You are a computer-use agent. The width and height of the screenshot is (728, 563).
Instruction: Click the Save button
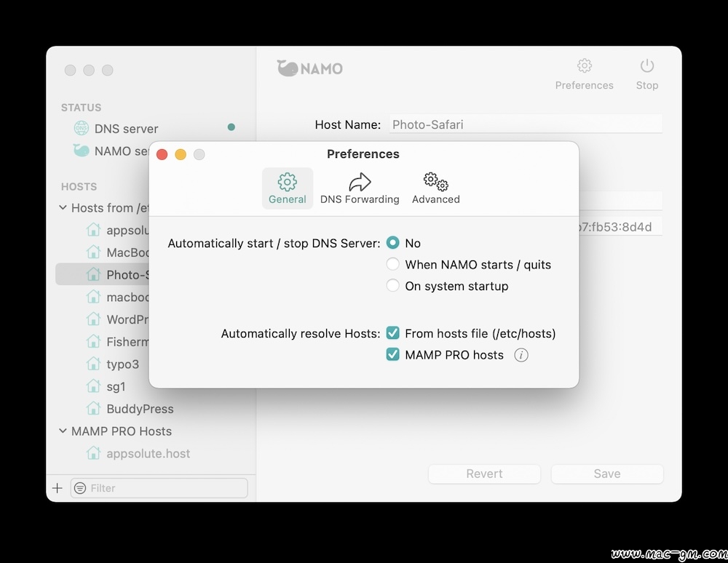(607, 474)
